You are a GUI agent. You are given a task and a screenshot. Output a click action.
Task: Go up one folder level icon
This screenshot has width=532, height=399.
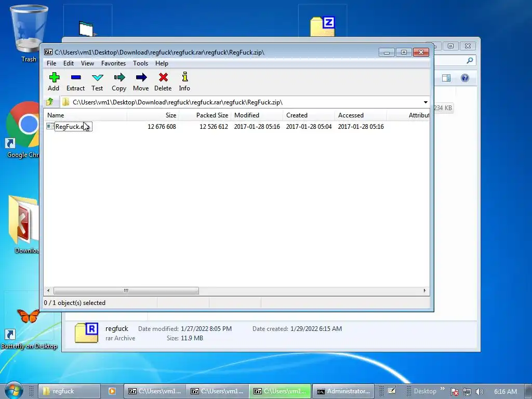click(50, 102)
